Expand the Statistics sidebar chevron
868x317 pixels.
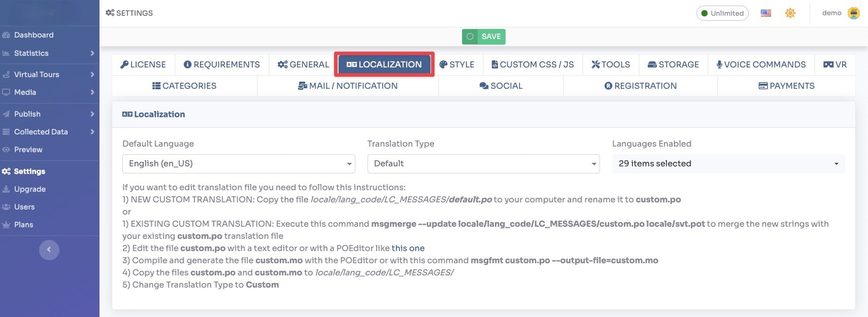pos(92,53)
